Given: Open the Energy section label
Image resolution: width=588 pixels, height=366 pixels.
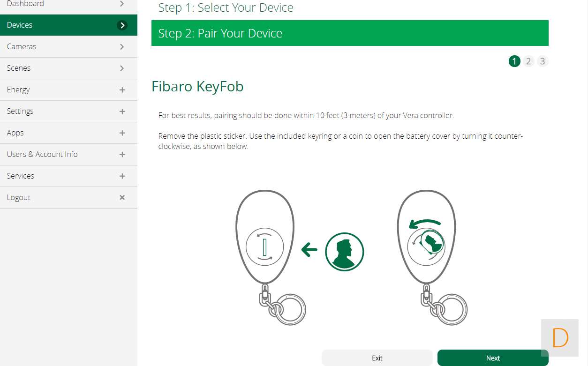Looking at the screenshot, I should point(18,90).
